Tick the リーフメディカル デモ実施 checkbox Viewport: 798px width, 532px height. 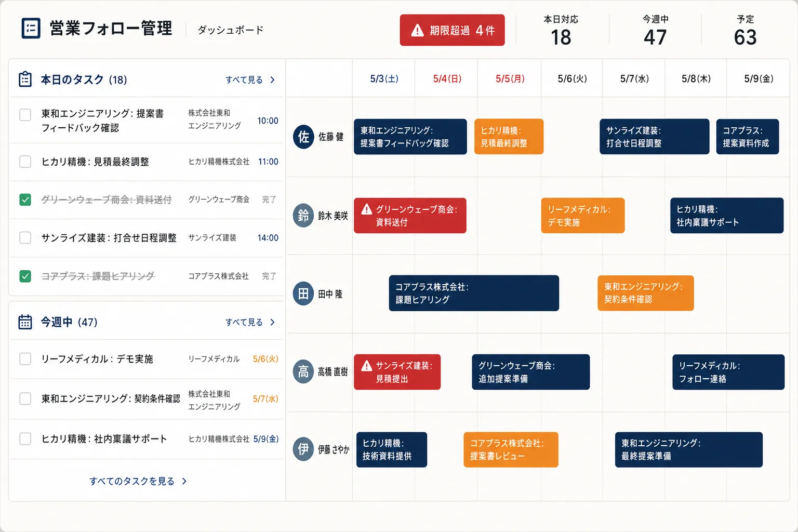tap(25, 358)
